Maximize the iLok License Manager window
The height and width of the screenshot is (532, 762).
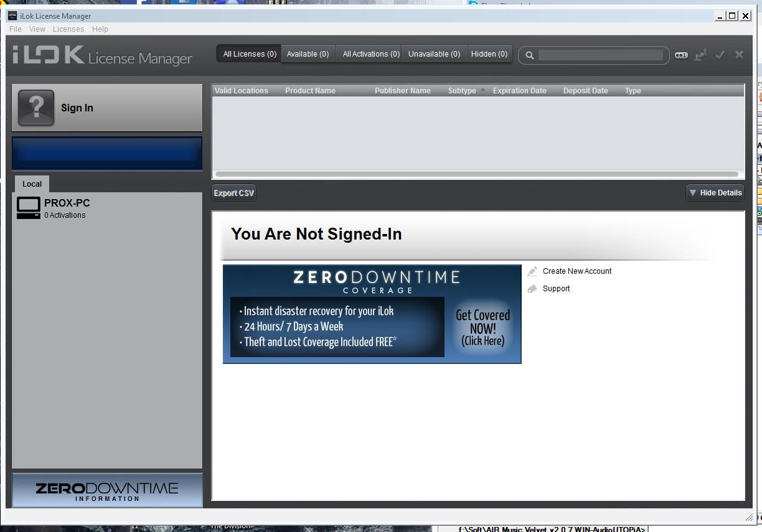[732, 16]
